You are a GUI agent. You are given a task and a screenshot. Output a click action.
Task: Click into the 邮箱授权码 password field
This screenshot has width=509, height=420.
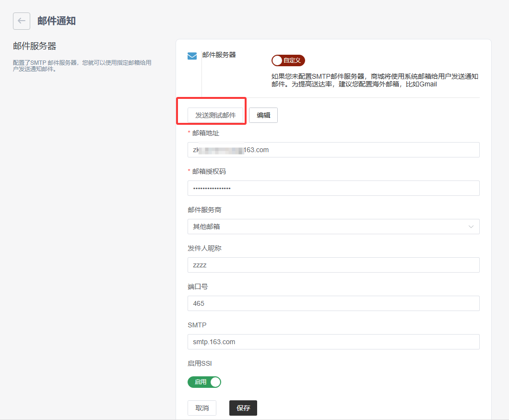click(333, 188)
